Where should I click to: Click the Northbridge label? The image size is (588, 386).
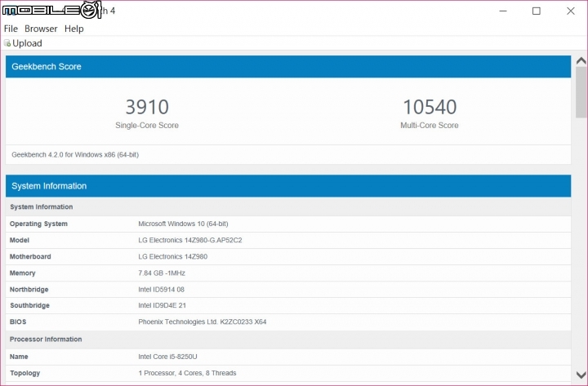29,290
